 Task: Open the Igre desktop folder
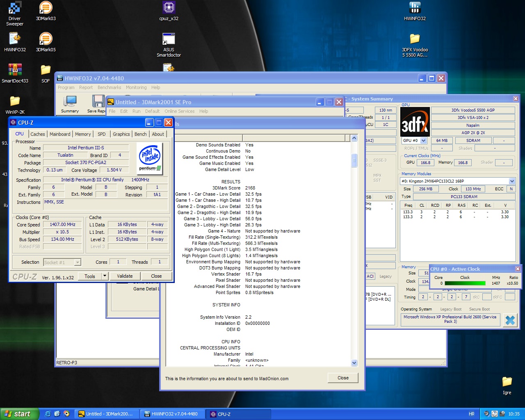click(507, 382)
